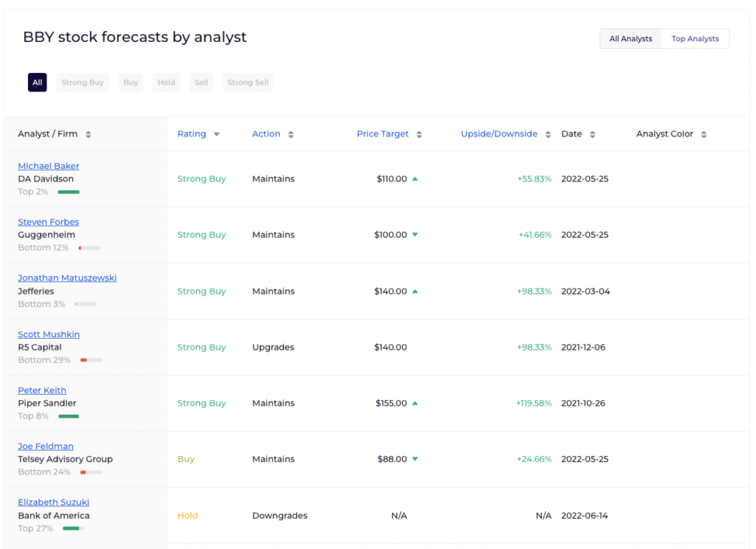Sort by Analyst / Firm column arrows

(89, 134)
